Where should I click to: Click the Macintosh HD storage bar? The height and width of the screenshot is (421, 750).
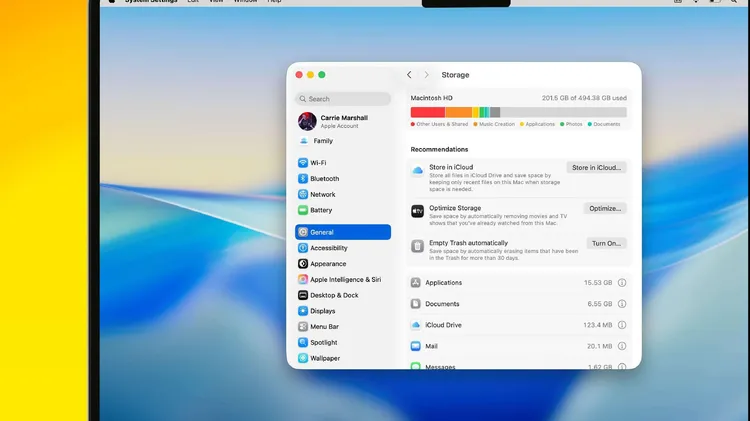pyautogui.click(x=518, y=113)
